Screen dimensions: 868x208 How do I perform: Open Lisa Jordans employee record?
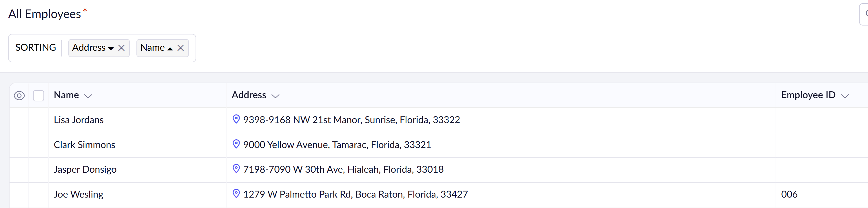point(79,120)
